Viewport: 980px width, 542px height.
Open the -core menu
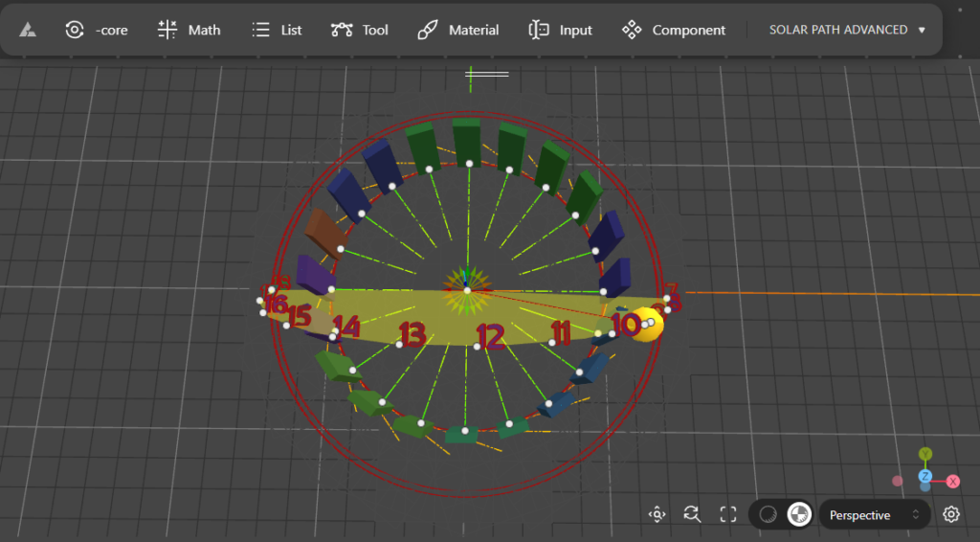(97, 30)
